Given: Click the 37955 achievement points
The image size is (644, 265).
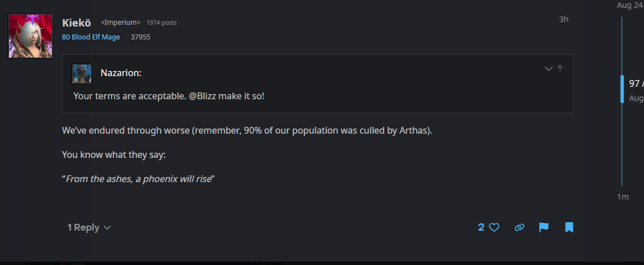Looking at the screenshot, I should point(140,37).
